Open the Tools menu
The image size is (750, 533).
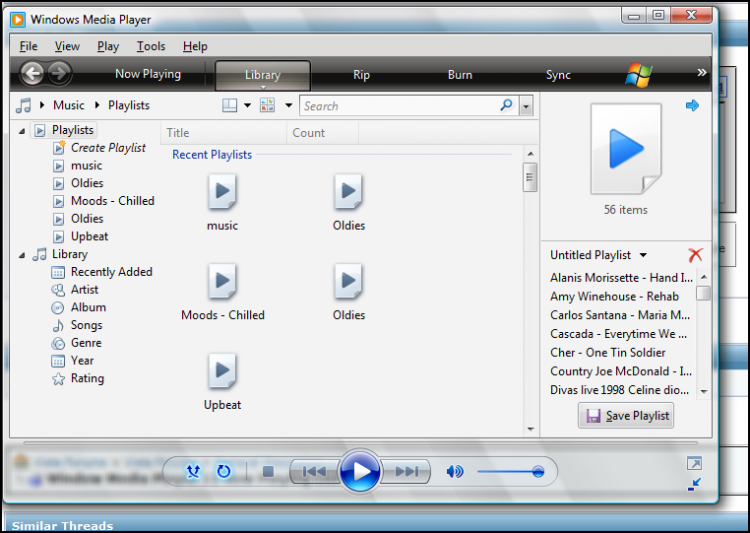click(151, 46)
